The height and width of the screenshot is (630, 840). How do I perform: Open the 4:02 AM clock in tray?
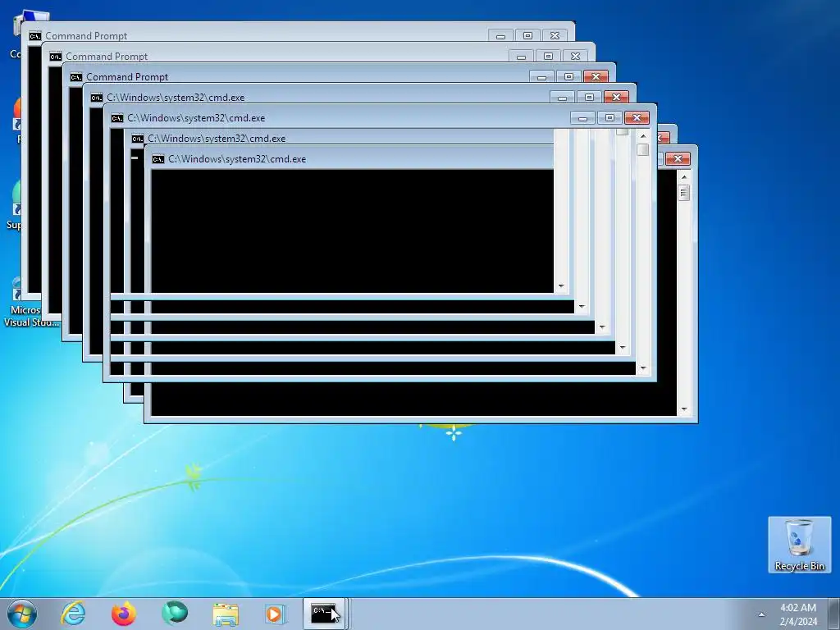[x=798, y=614]
